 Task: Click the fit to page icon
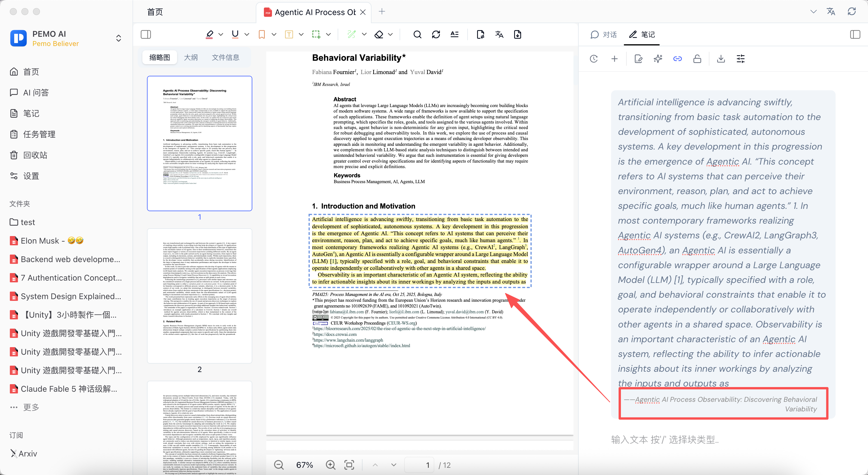point(349,465)
